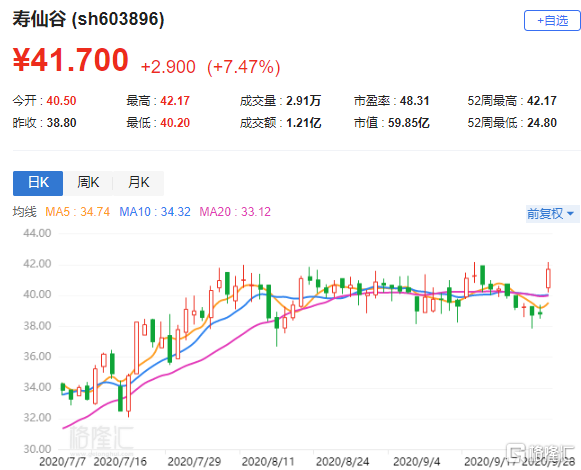This screenshot has width=581, height=470.
Task: Click the MA20 : 33.12 indicator label
Action: point(235,212)
